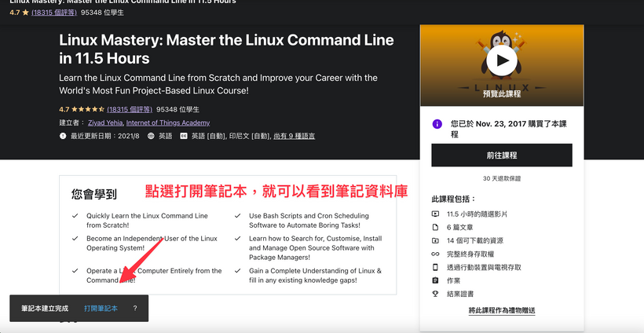This screenshot has height=333, width=644.
Task: Click the on-demand video icon
Action: [436, 214]
